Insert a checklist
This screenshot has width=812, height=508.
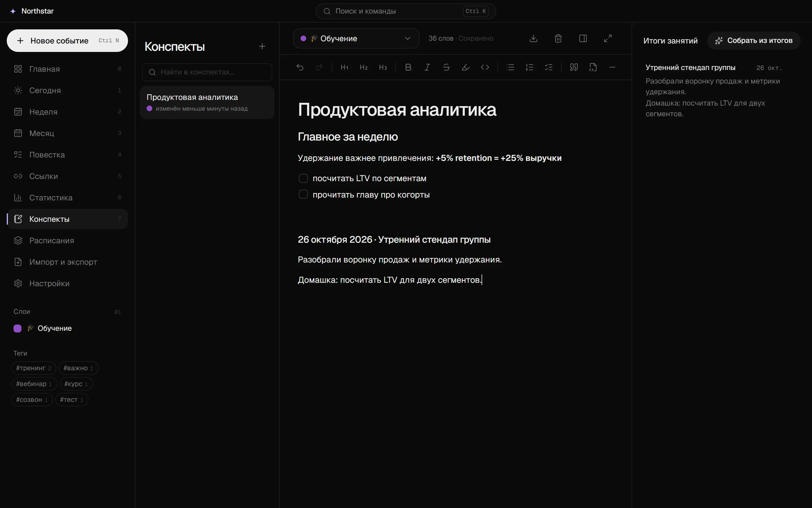pyautogui.click(x=548, y=67)
